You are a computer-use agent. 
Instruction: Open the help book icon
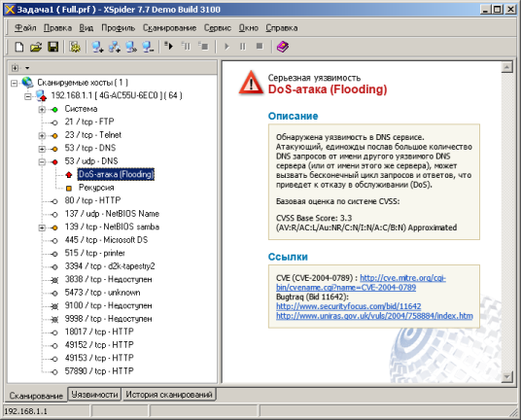[283, 47]
